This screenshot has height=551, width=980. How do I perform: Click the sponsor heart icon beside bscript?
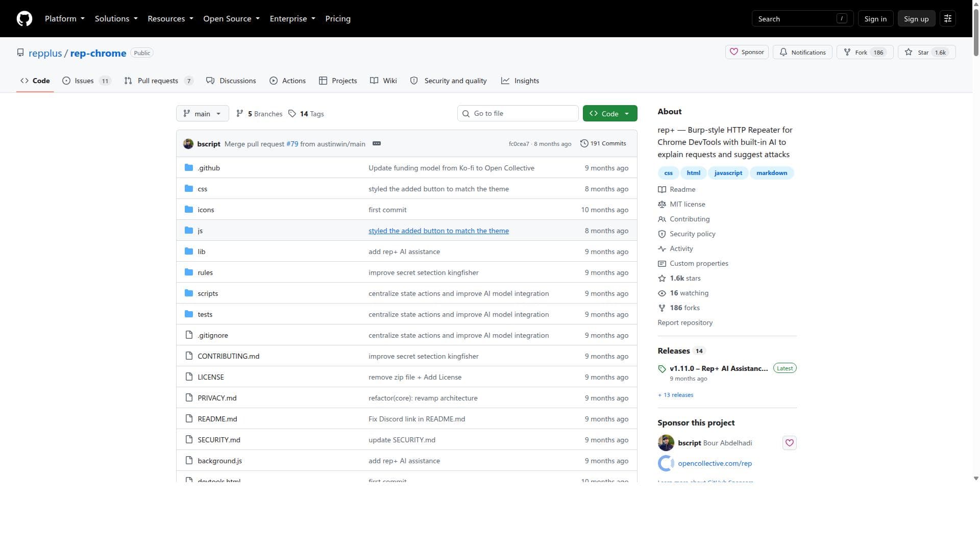[790, 443]
